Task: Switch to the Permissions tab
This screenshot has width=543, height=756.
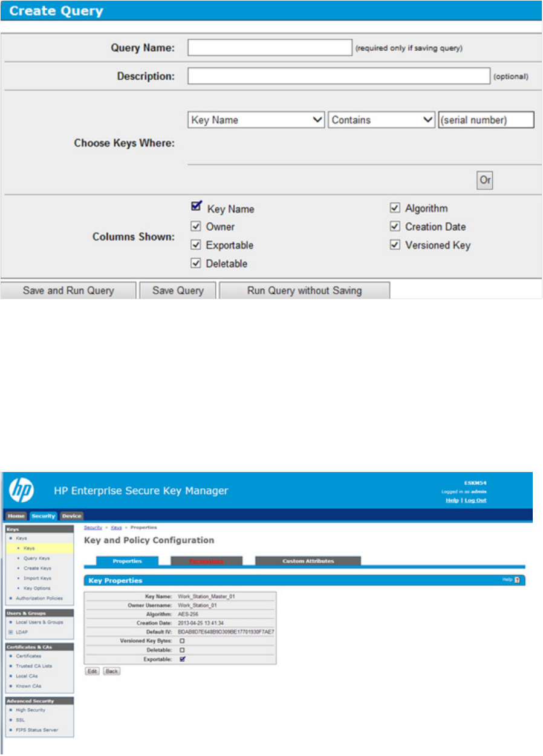Action: click(x=207, y=561)
